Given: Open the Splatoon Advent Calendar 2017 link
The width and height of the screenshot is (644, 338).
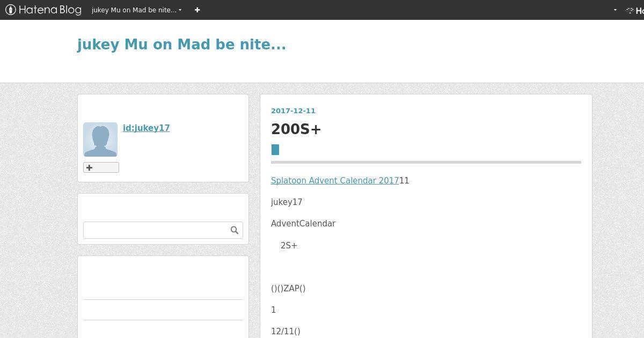Looking at the screenshot, I should click(x=335, y=181).
